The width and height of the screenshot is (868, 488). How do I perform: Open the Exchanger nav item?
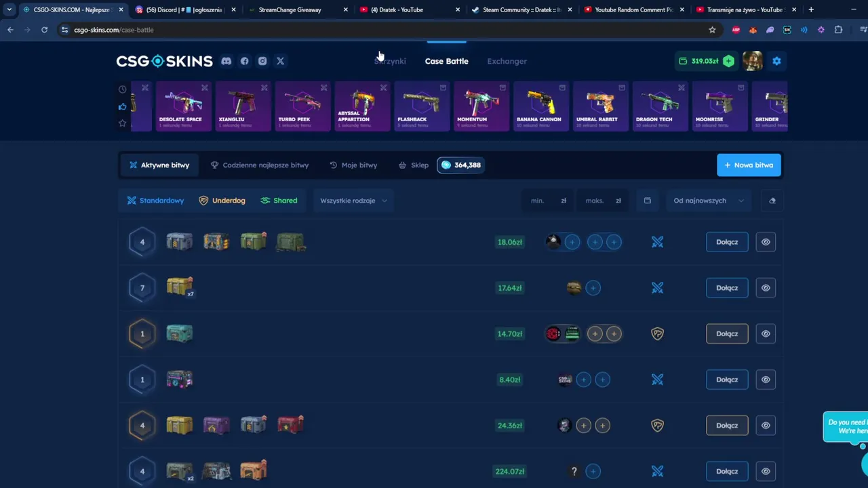[507, 61]
